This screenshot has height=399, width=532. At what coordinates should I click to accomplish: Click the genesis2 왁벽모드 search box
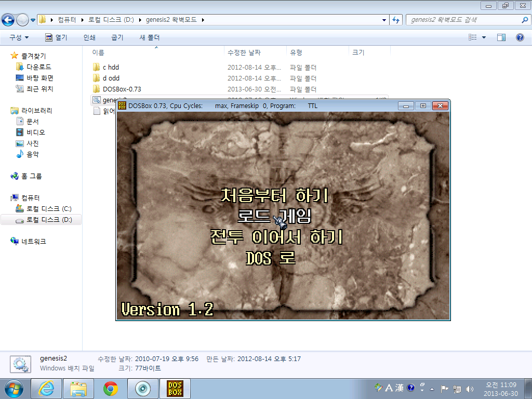pos(463,20)
